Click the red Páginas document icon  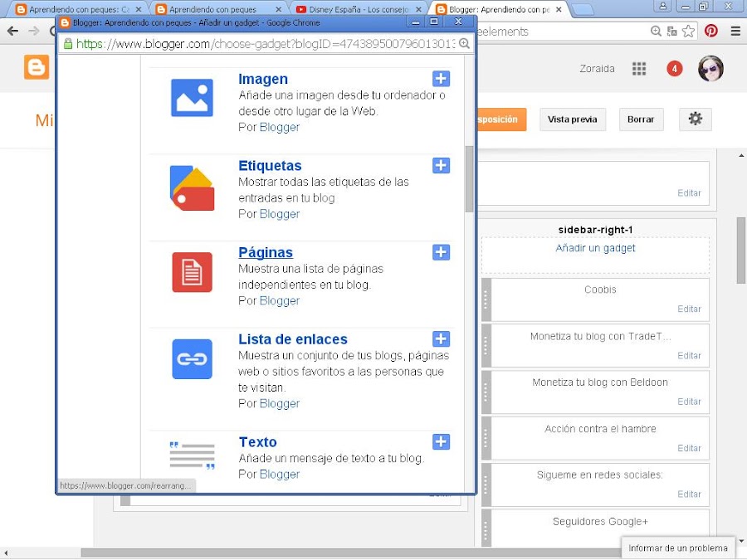click(192, 272)
